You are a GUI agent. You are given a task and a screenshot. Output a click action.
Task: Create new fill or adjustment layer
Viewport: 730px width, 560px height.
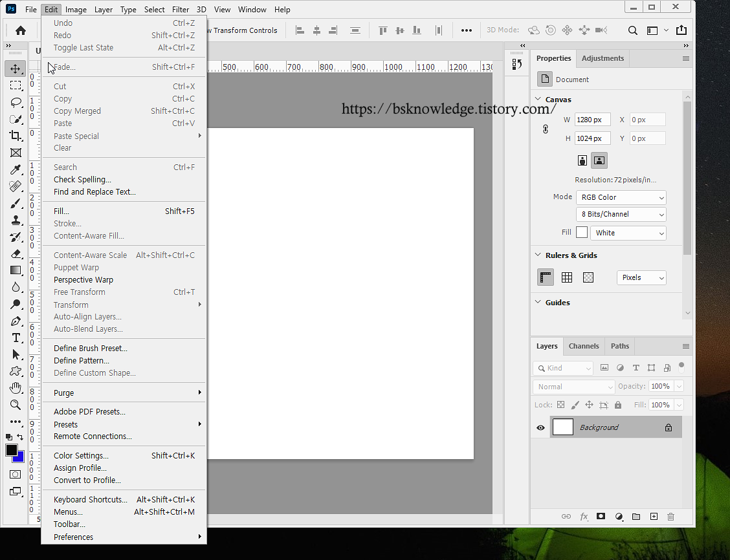click(x=619, y=516)
